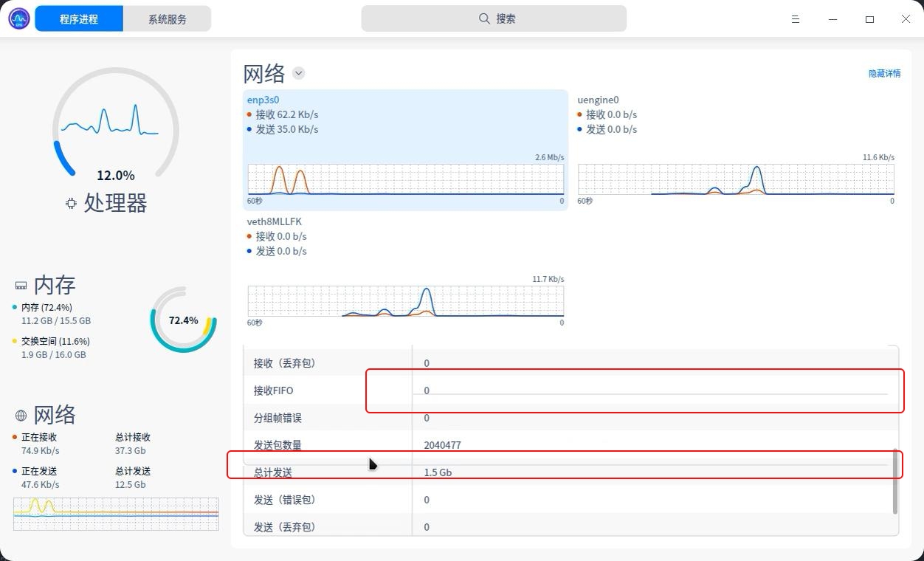This screenshot has width=924, height=561.
Task: Expand the 网络 dropdown arrow
Action: [x=298, y=73]
